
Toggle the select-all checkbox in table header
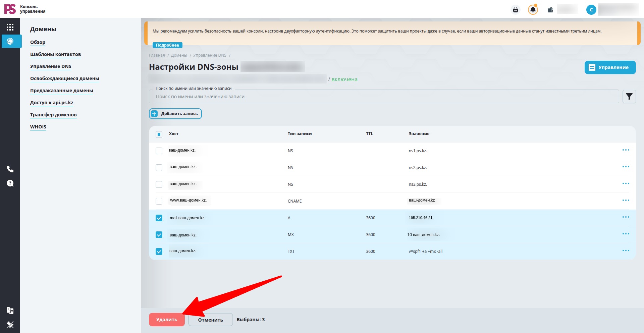[159, 134]
